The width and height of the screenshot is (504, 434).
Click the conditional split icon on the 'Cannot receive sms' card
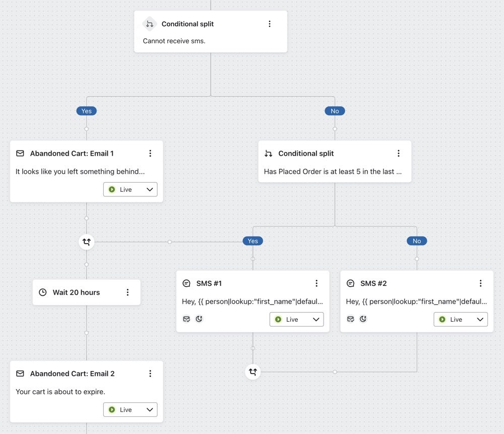coord(149,24)
